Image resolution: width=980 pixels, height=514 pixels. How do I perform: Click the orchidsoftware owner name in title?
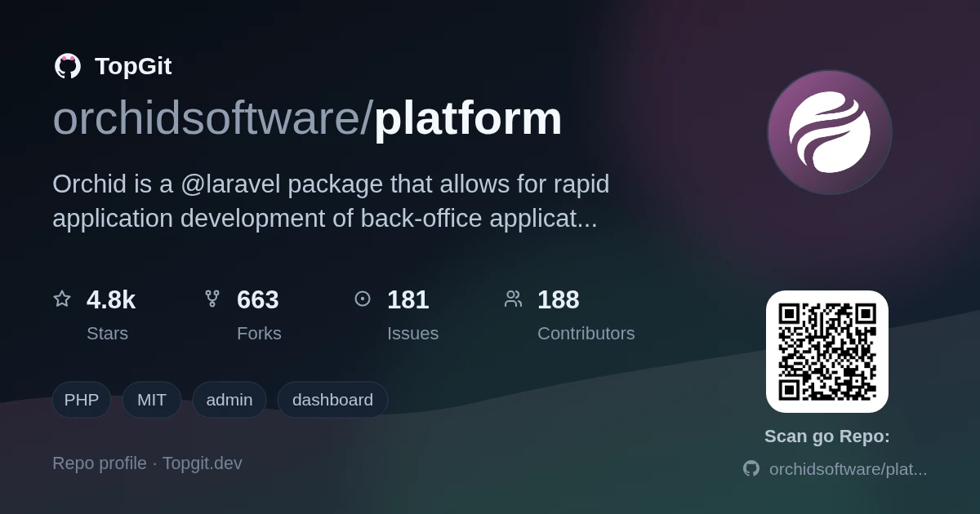point(207,118)
